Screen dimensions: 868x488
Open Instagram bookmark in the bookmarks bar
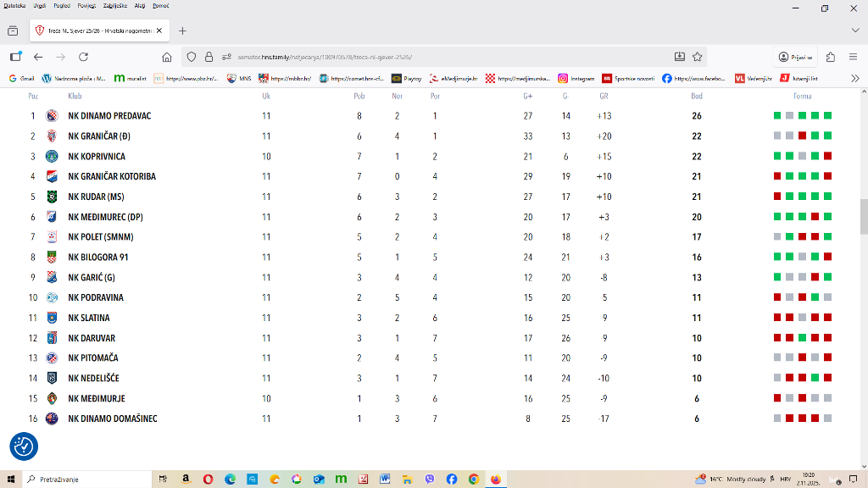coord(576,78)
